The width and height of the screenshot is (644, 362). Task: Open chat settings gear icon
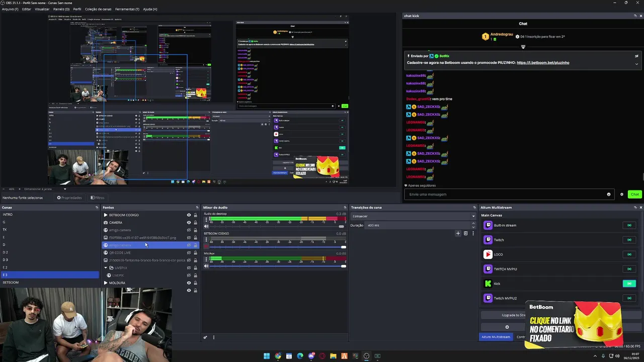coord(622,195)
